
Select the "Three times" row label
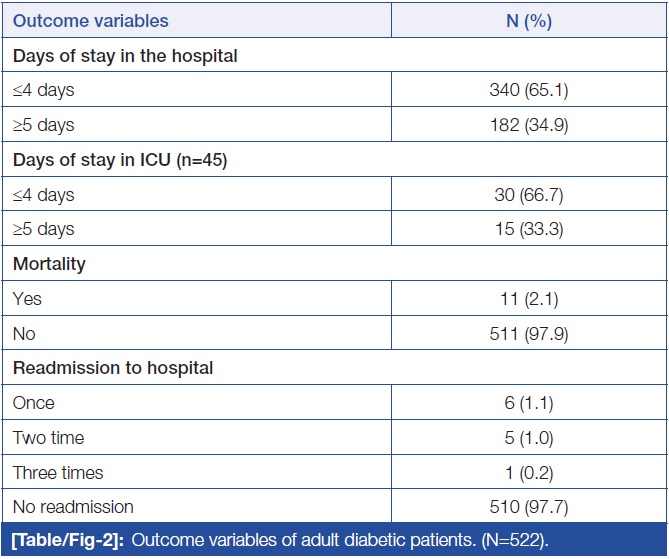tap(58, 472)
